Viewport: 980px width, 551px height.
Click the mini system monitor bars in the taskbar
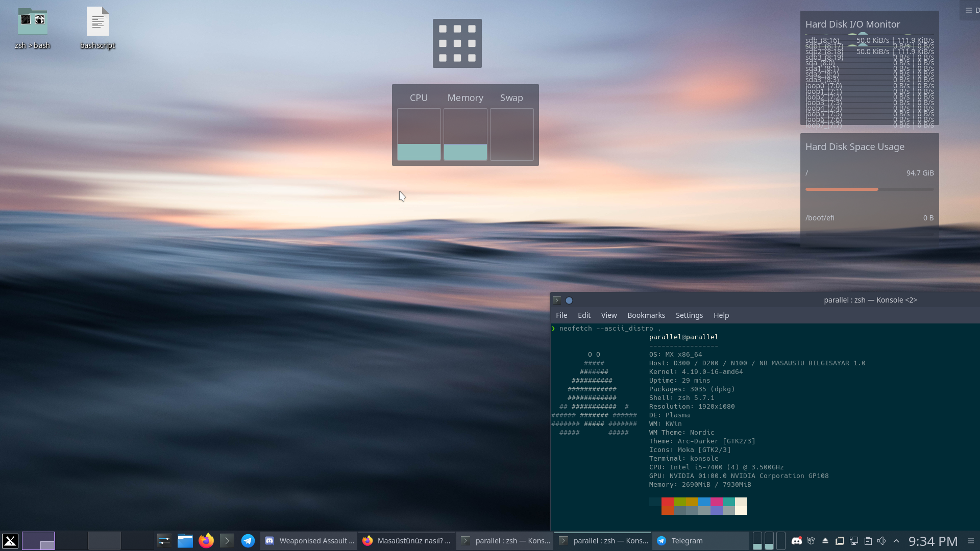click(769, 541)
